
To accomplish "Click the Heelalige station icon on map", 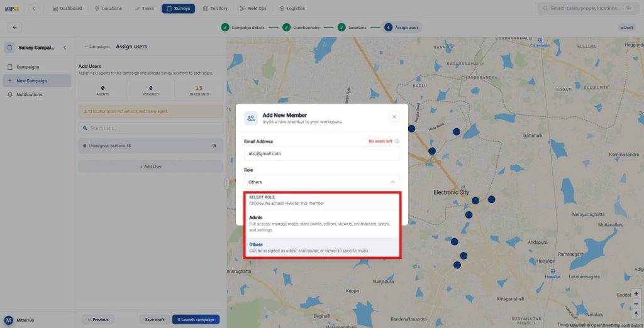I will [x=553, y=271].
